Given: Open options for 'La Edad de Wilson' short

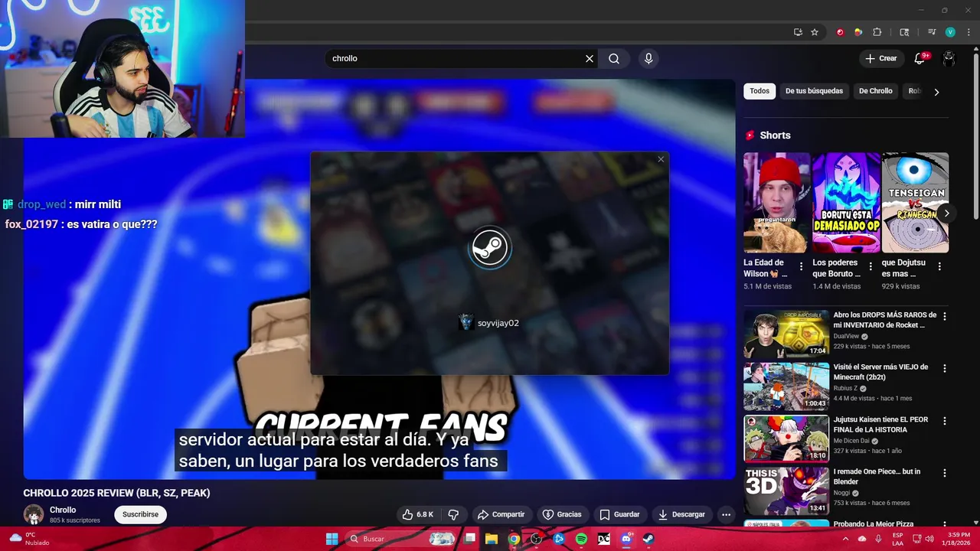Looking at the screenshot, I should [802, 266].
